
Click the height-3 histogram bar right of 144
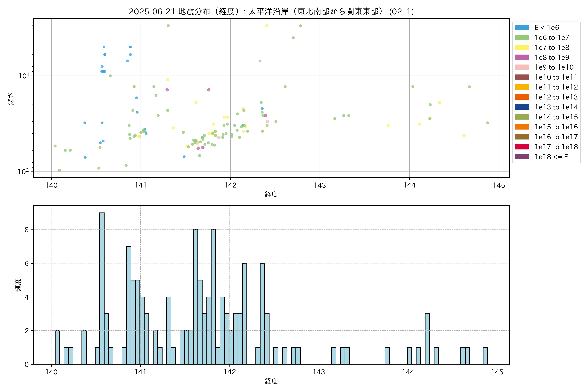pyautogui.click(x=427, y=339)
